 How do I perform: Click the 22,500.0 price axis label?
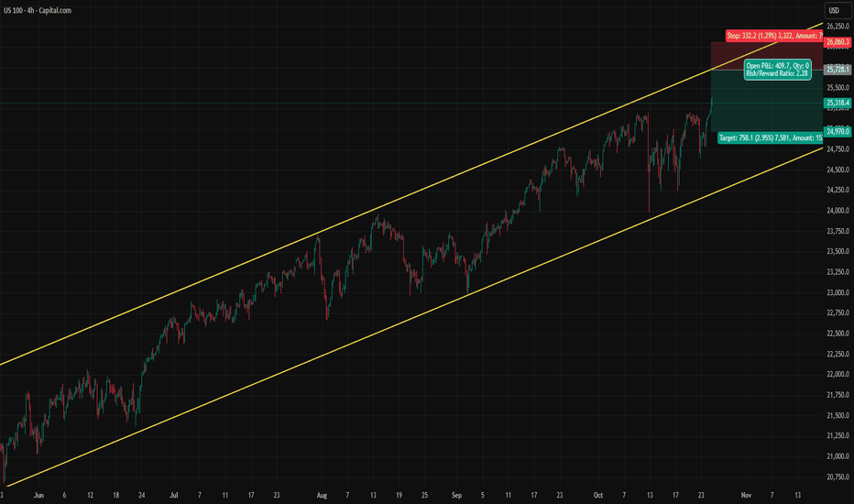(838, 334)
